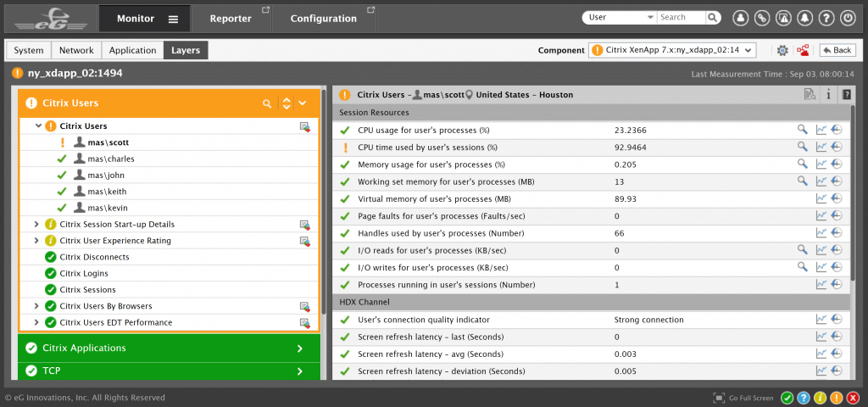This screenshot has width=868, height=407.
Task: Open the alarm warning monitor icon
Action: click(783, 18)
